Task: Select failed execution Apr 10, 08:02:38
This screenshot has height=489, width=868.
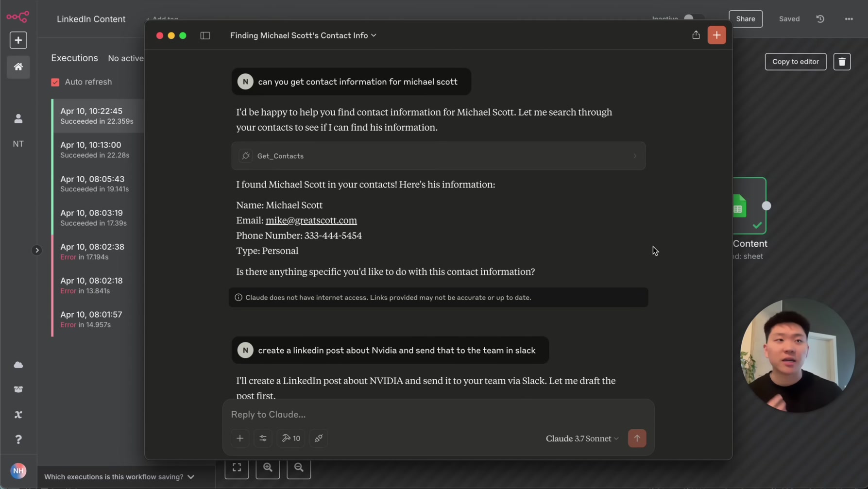Action: 98,252
